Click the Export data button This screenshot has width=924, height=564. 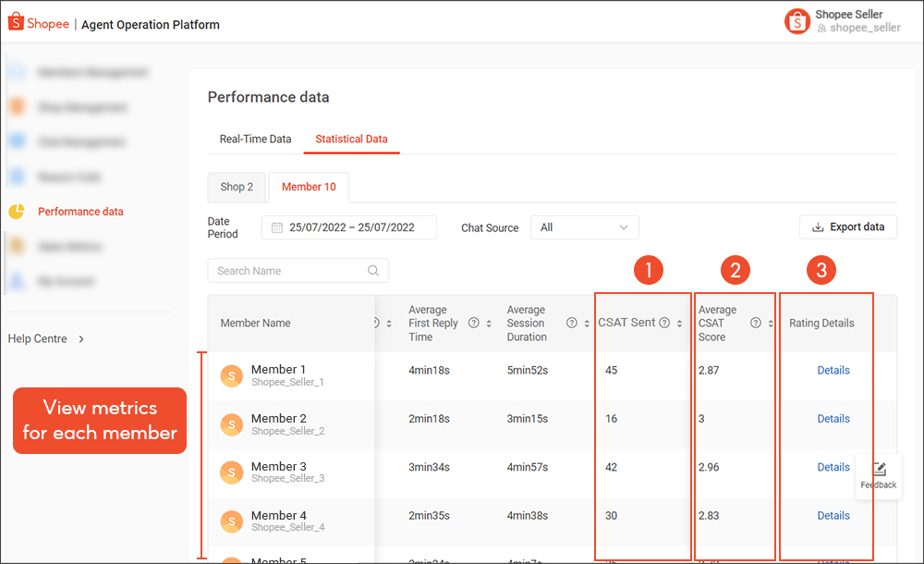coord(848,226)
